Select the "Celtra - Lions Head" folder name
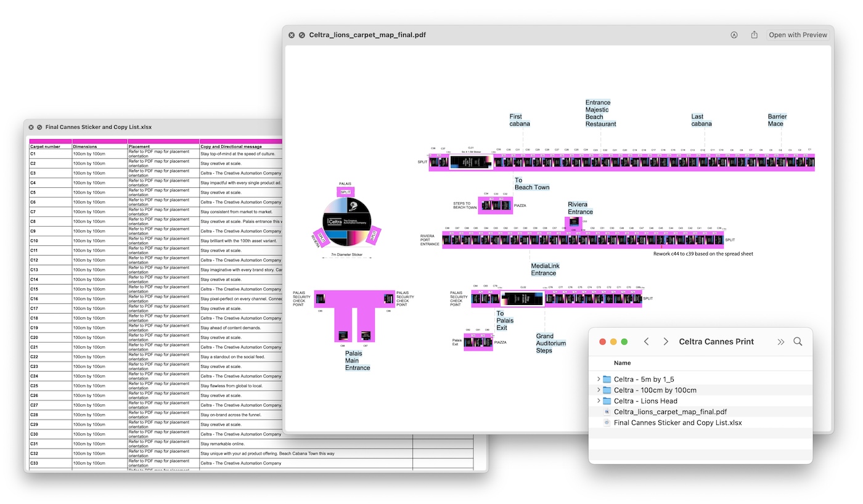Image resolution: width=863 pixels, height=504 pixels. (645, 401)
